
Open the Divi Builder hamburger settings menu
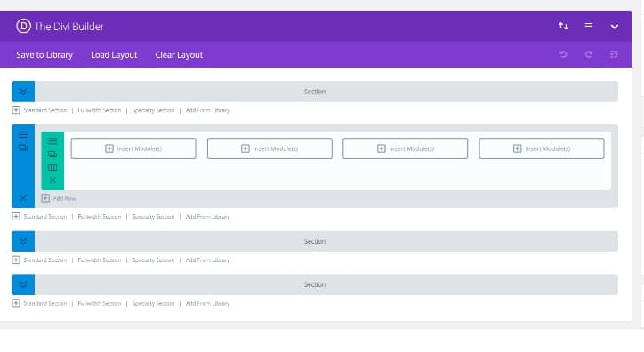click(589, 27)
